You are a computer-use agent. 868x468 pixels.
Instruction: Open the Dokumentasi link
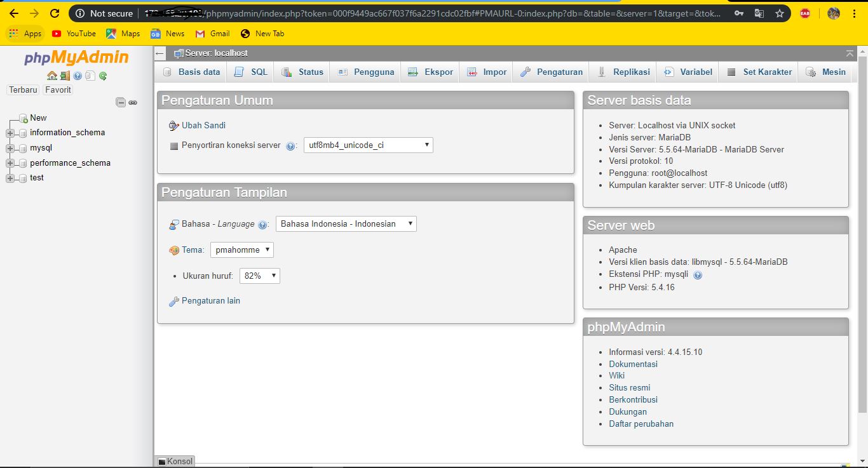tap(633, 363)
